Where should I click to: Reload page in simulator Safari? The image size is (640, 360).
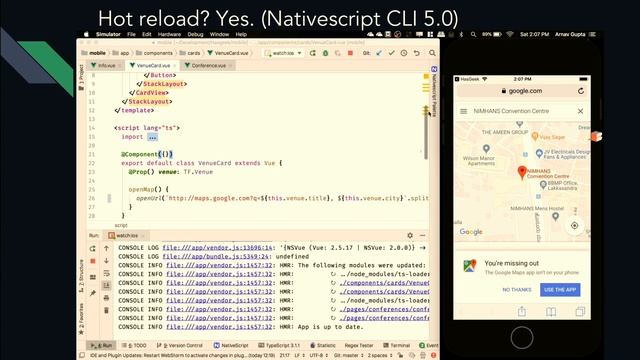581,91
